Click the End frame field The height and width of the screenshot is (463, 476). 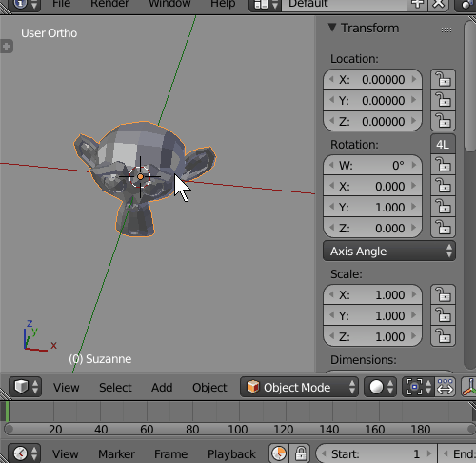click(457, 453)
